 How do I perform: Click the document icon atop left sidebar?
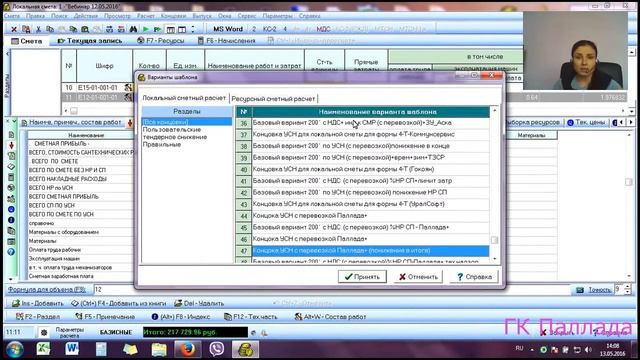(11, 135)
